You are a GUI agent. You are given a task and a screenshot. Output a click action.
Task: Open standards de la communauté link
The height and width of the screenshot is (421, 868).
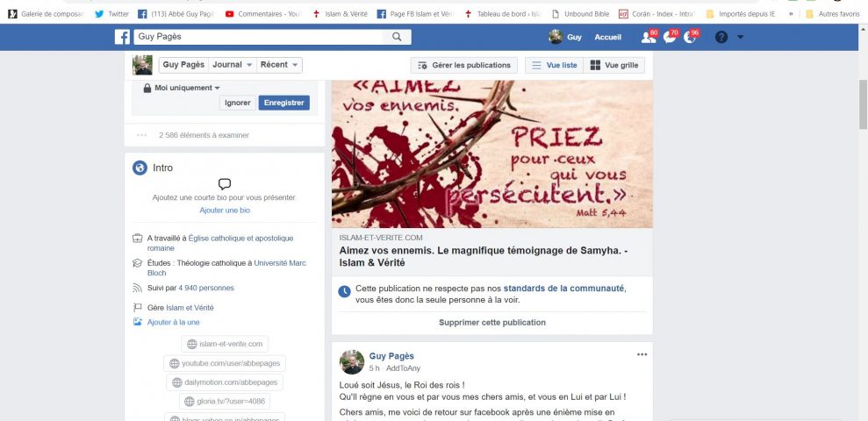[x=564, y=289]
